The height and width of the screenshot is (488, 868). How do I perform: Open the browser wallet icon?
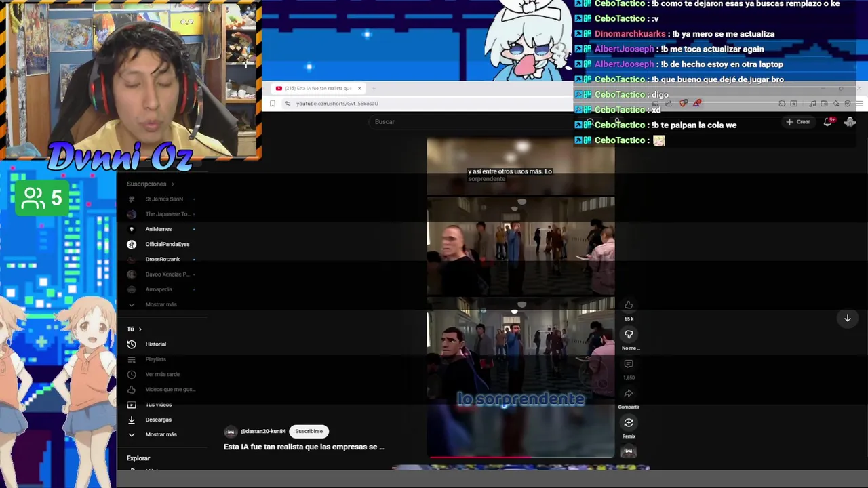824,104
